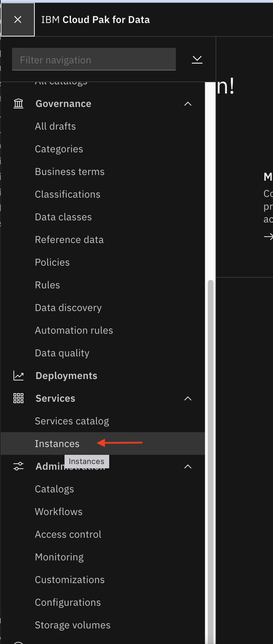Collapse the Services section chevron
The width and height of the screenshot is (273, 644).
pyautogui.click(x=188, y=399)
